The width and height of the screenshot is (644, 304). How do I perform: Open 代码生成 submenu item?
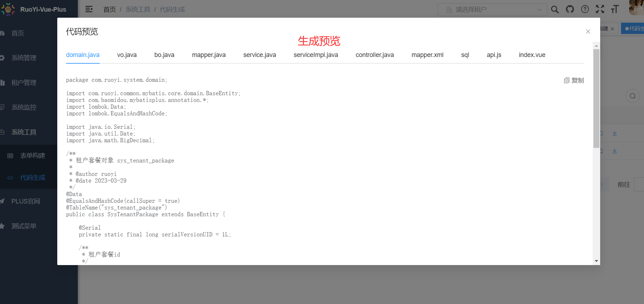tap(33, 178)
